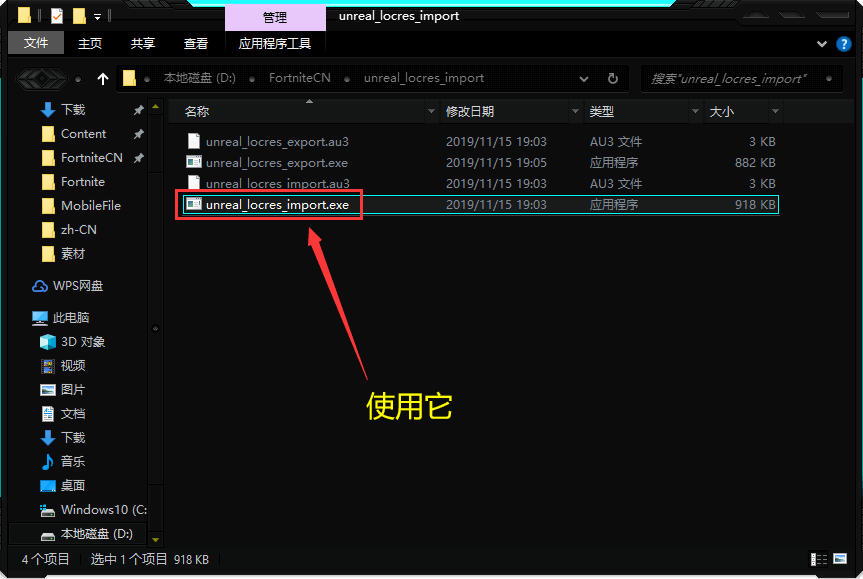
Task: Click FortniteCN in the address path
Action: click(299, 78)
